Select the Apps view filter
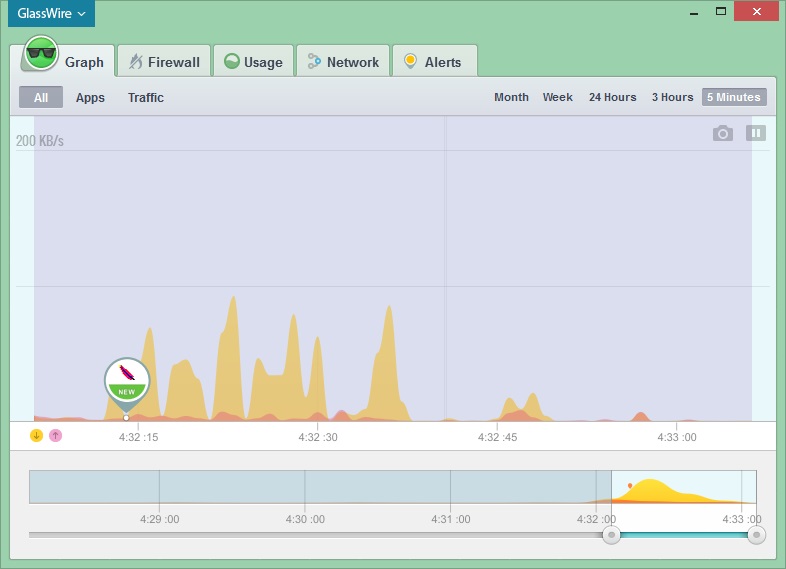Viewport: 786px width, 569px height. (90, 97)
